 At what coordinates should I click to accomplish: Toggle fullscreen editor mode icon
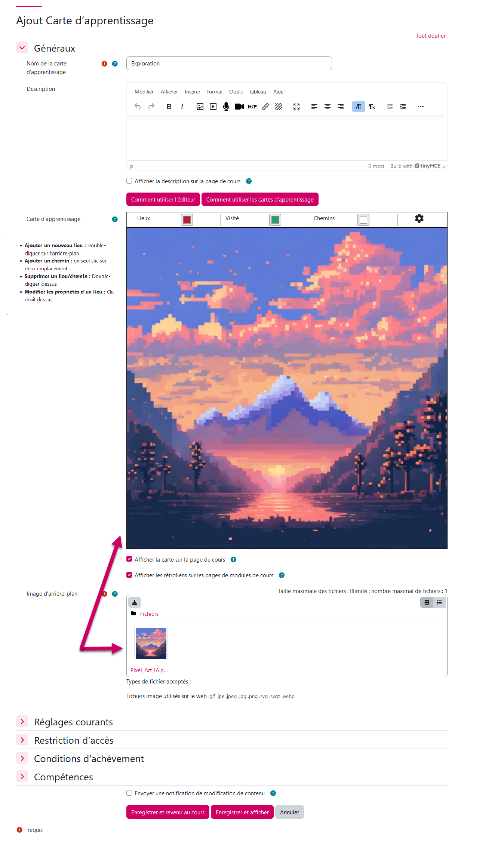[x=296, y=107]
